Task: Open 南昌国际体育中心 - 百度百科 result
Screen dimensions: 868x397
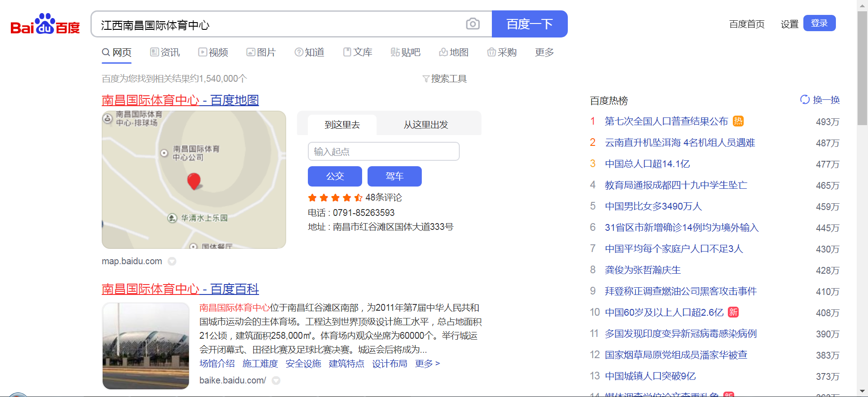Action: (x=180, y=289)
